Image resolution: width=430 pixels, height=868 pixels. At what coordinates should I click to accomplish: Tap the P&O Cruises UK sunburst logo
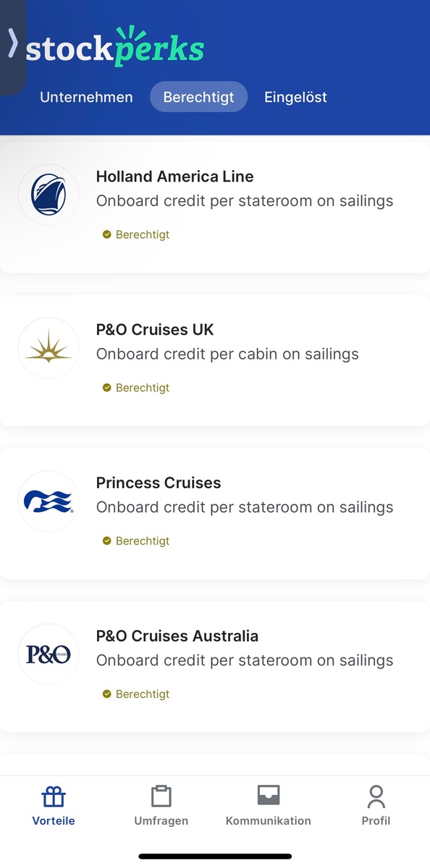pos(49,349)
